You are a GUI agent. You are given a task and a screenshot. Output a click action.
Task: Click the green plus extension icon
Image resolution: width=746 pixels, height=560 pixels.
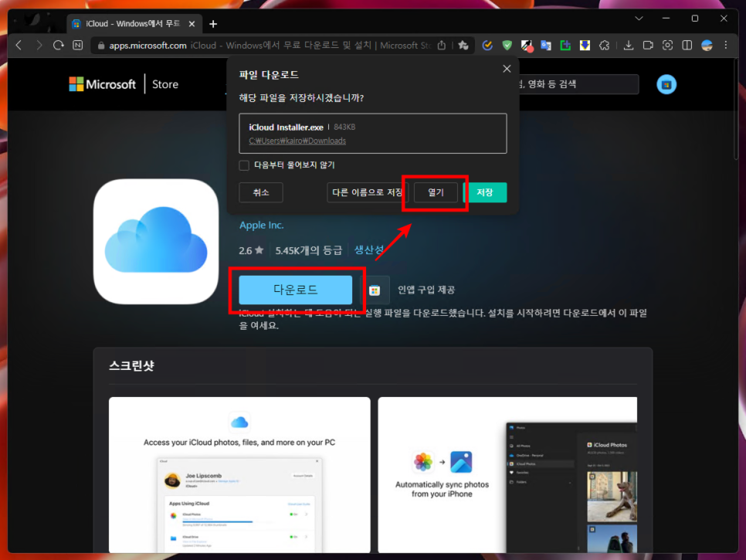tap(565, 46)
